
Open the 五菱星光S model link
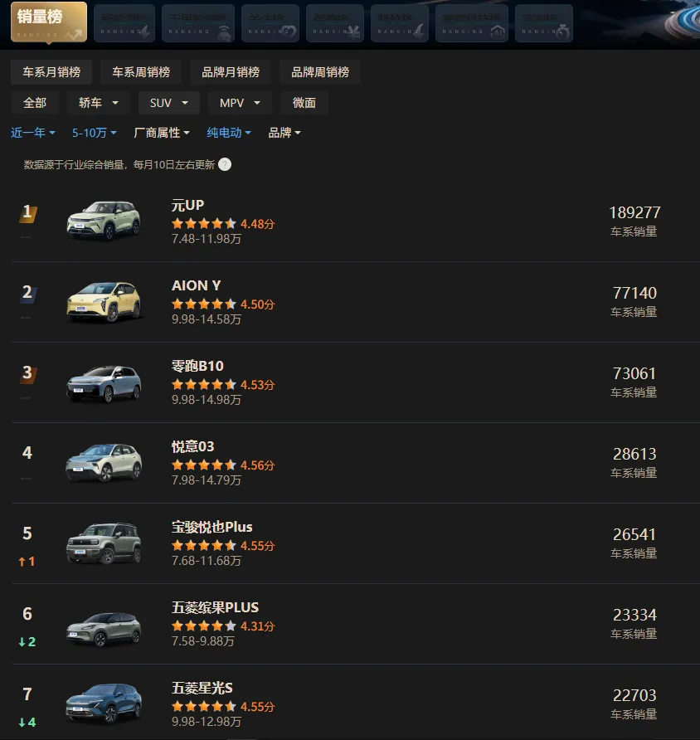(x=202, y=688)
